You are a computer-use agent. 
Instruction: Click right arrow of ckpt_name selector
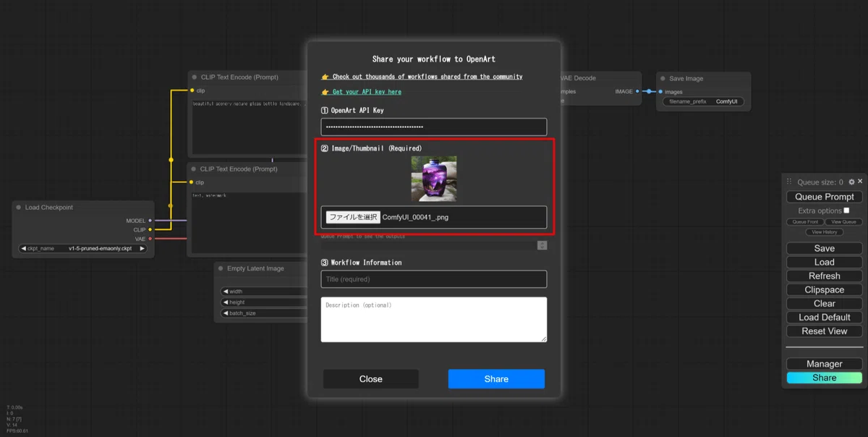click(142, 248)
